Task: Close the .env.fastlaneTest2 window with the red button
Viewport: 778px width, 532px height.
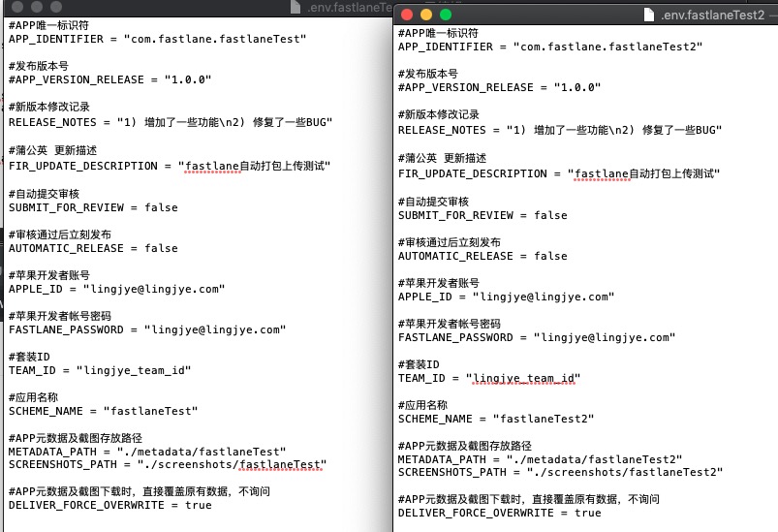Action: [407, 15]
